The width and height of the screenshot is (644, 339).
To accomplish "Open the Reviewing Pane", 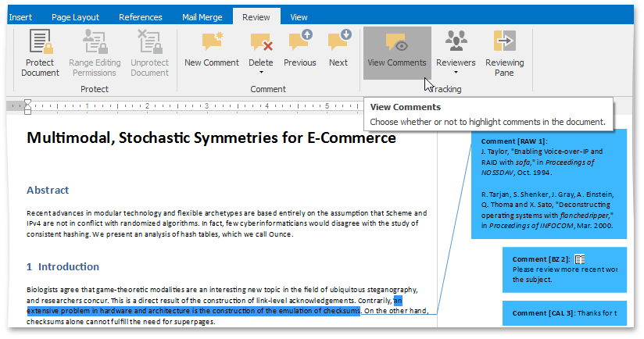I will (x=504, y=41).
